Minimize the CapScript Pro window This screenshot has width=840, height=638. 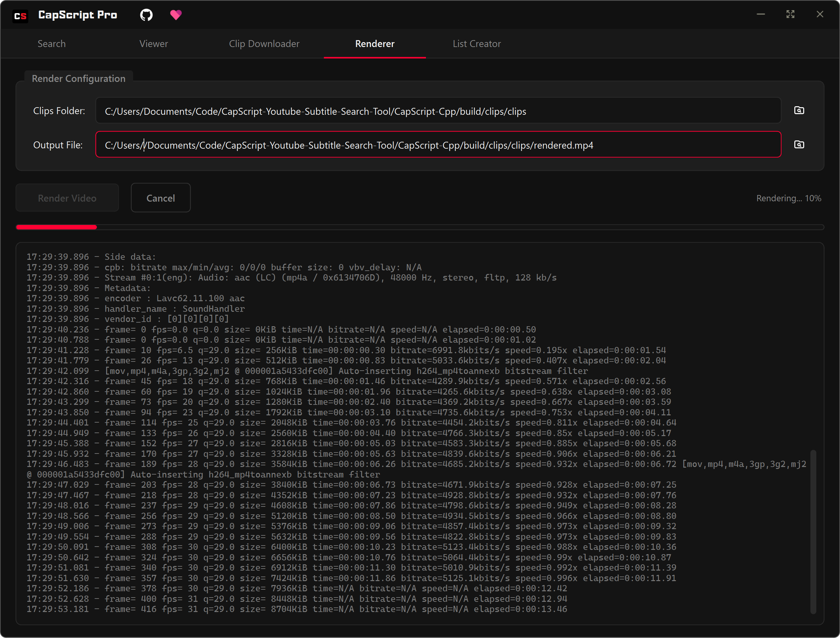pos(760,14)
